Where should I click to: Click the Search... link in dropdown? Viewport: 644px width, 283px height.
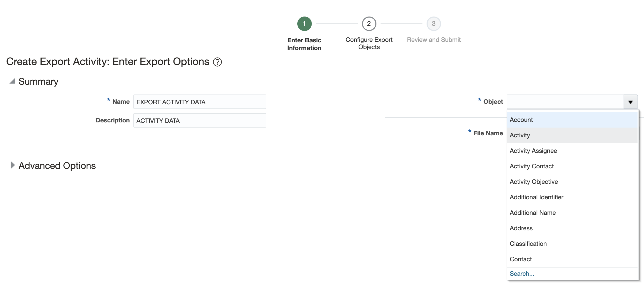522,274
